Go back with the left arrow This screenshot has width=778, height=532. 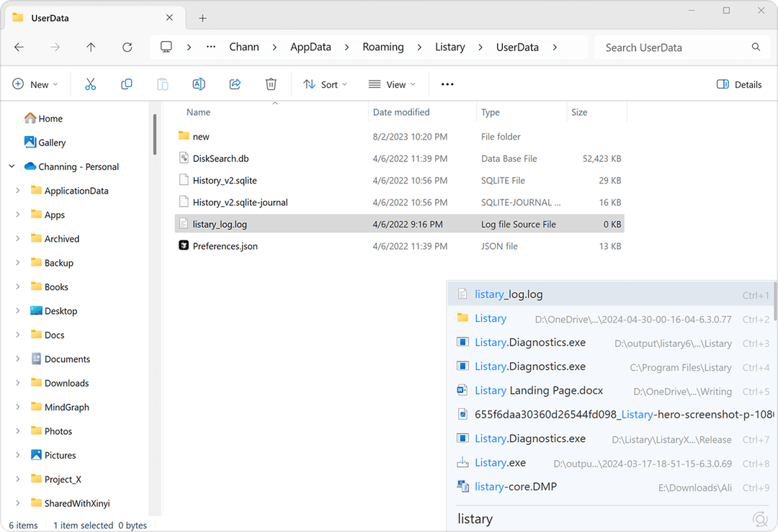[x=19, y=47]
